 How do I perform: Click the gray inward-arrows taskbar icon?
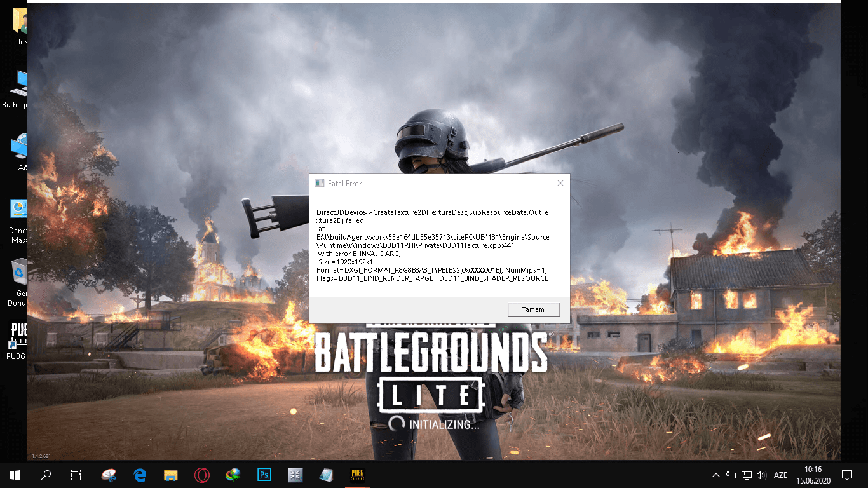pyautogui.click(x=295, y=475)
